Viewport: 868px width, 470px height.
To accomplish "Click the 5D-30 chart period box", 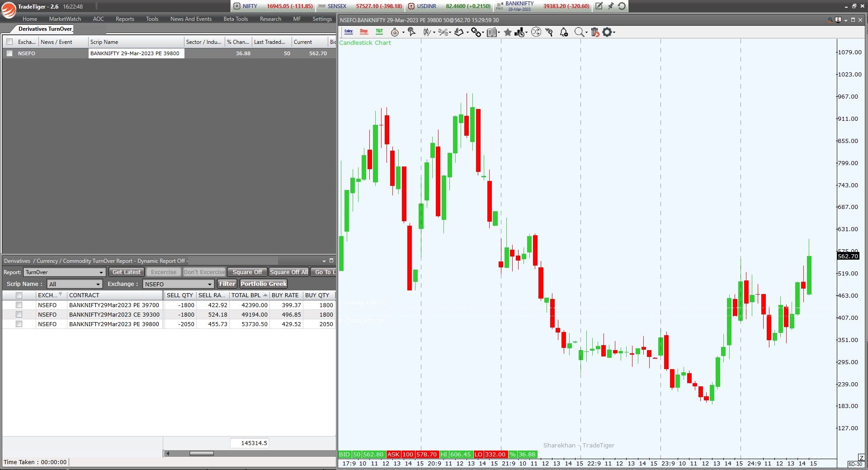I will [x=855, y=464].
